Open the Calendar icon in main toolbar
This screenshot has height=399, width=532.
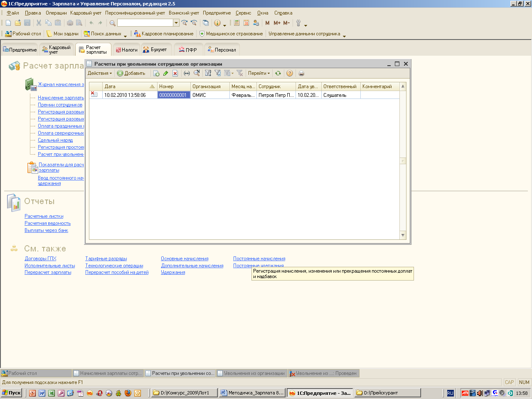(246, 23)
